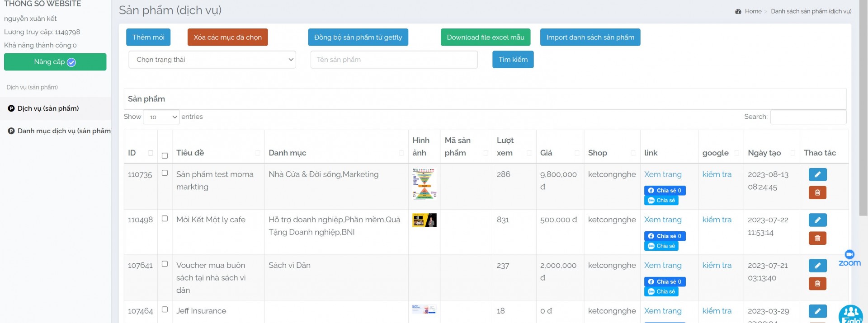Tick checkbox for Mời Kết Một ly cafe
Viewport: 868px width, 323px height.
tap(165, 219)
